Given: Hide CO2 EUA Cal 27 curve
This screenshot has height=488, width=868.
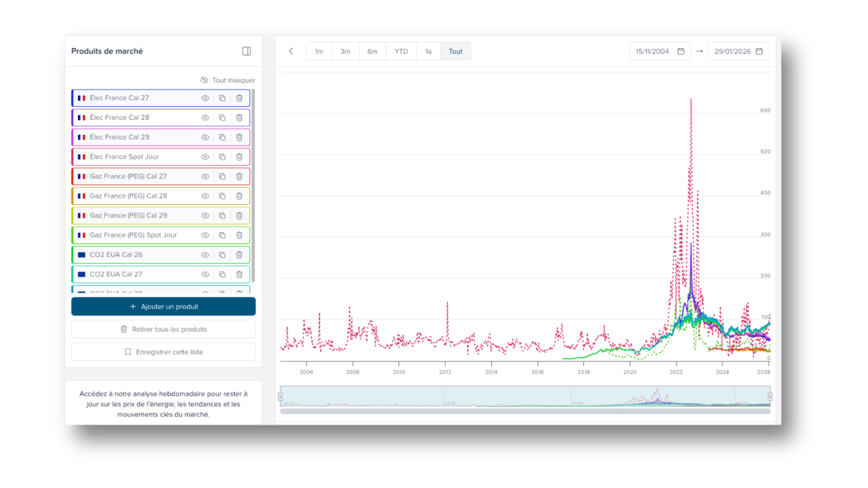Looking at the screenshot, I should [x=205, y=274].
